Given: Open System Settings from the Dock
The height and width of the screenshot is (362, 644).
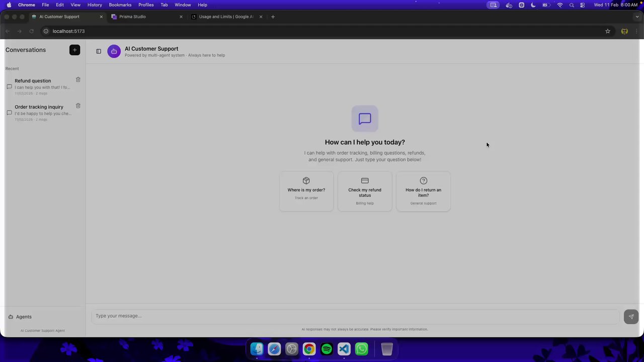Looking at the screenshot, I should pos(292,349).
